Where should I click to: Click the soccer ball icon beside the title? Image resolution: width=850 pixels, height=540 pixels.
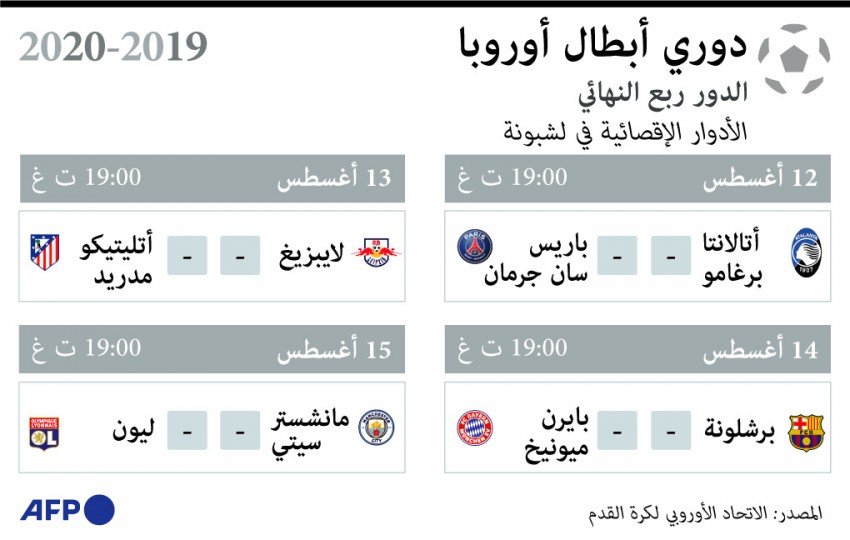tap(794, 58)
